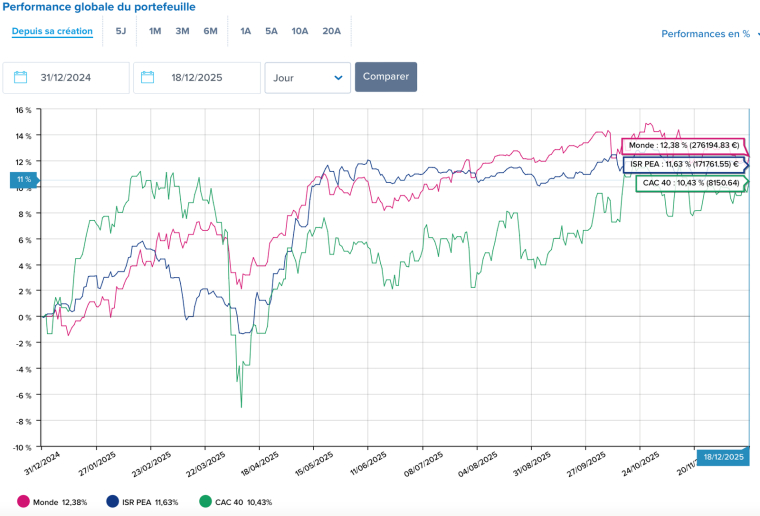Screen dimensions: 760x516
Task: Show the 20A performance period
Action: pyautogui.click(x=331, y=31)
